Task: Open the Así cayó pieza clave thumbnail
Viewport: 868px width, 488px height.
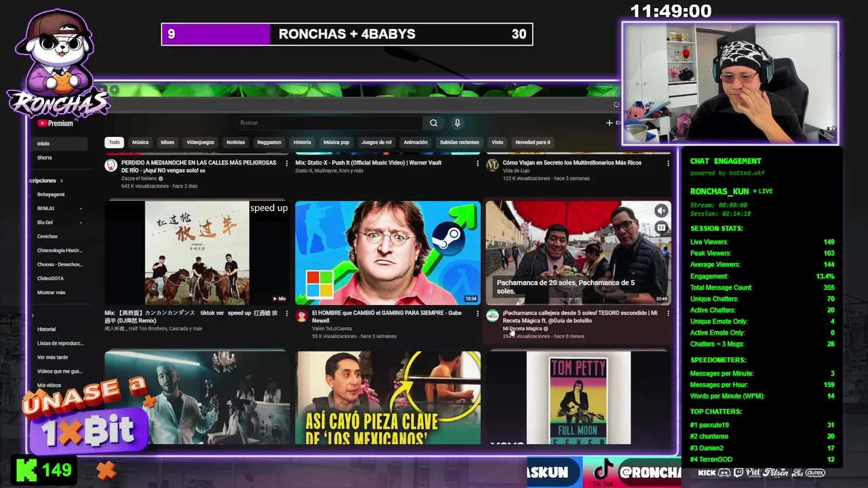Action: pyautogui.click(x=388, y=398)
